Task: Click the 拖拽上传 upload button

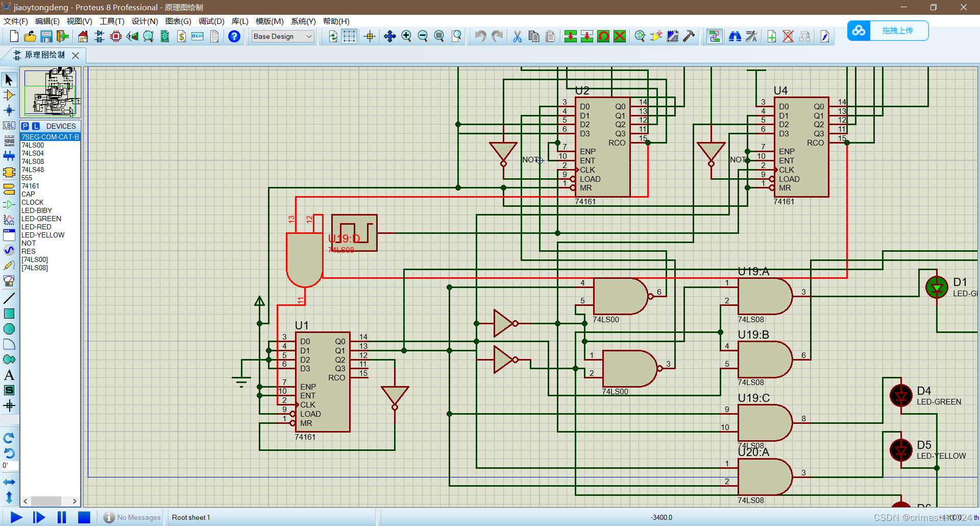Action: pyautogui.click(x=888, y=31)
